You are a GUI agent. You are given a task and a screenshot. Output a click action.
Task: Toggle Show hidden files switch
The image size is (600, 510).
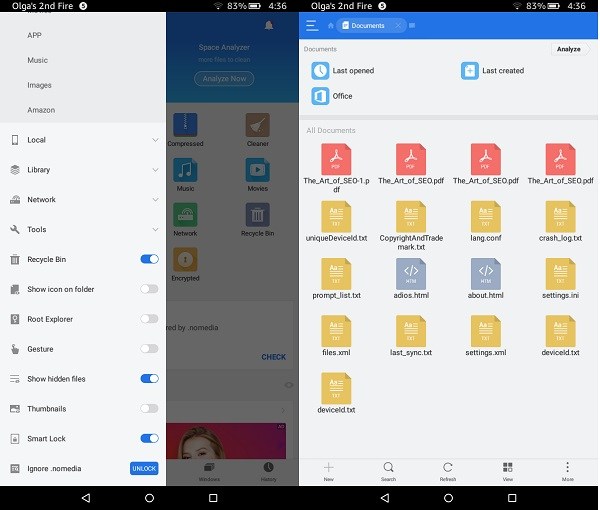pos(149,378)
